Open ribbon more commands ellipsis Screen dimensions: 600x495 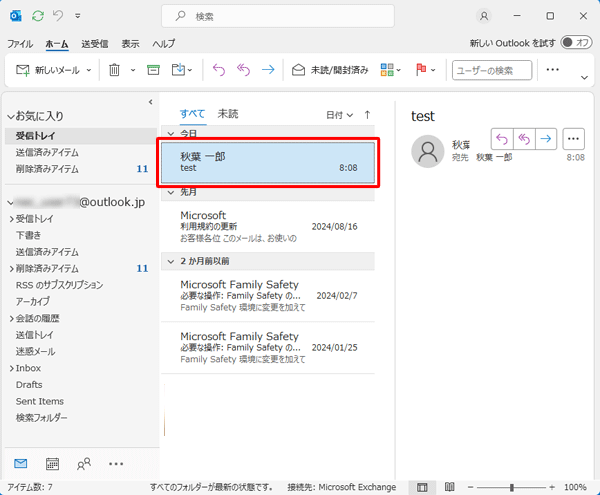click(552, 70)
